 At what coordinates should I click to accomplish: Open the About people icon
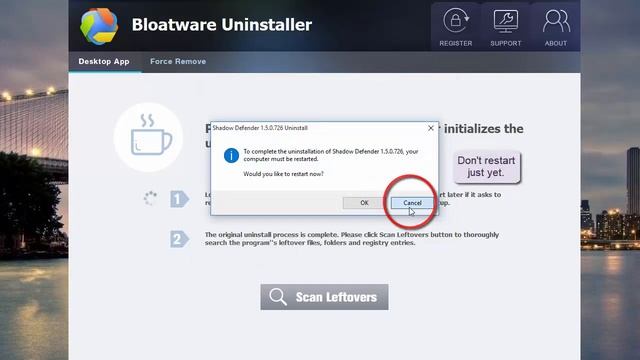point(556,21)
